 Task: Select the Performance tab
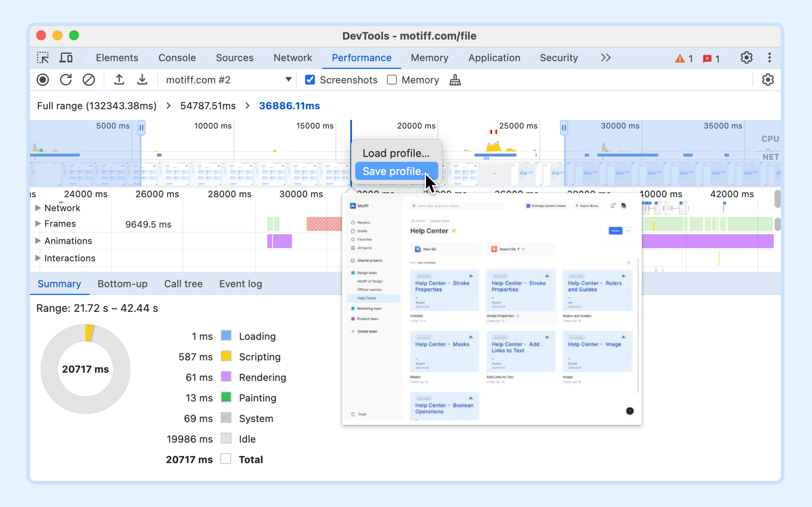(362, 58)
